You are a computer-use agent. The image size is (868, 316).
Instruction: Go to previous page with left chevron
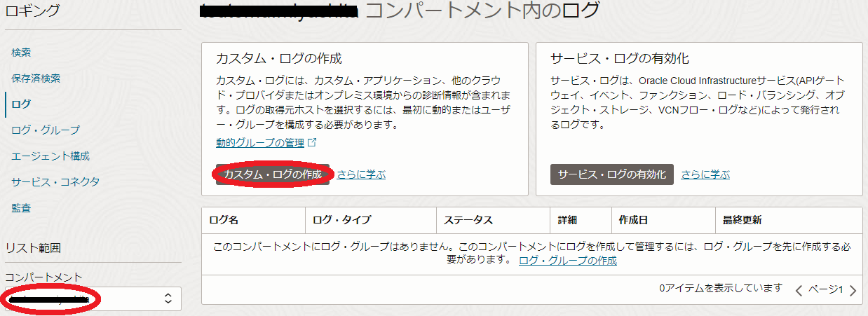799,291
